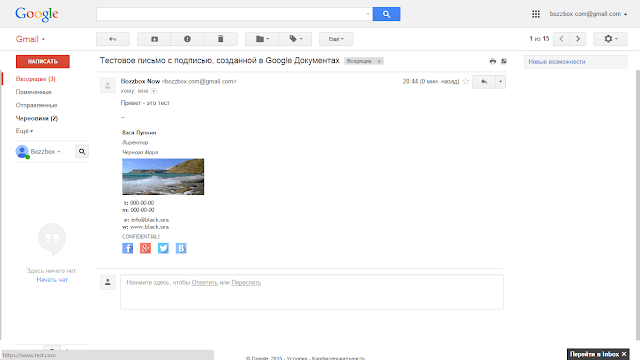Open more reply options dropdown arrow
This screenshot has height=360, width=640.
pos(500,82)
